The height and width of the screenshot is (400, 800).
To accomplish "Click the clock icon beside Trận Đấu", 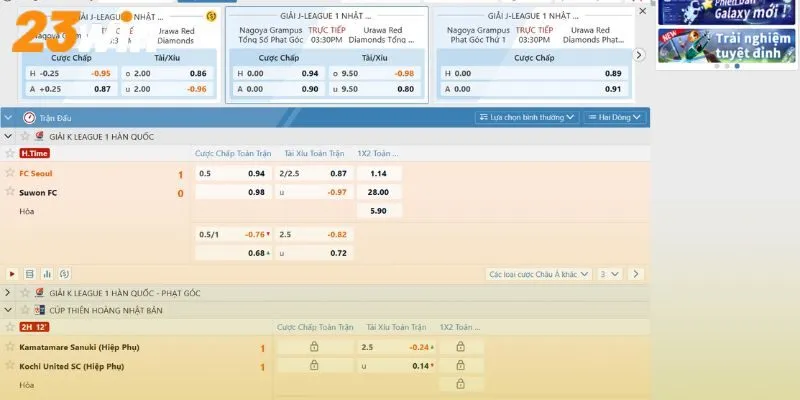I will click(x=29, y=117).
